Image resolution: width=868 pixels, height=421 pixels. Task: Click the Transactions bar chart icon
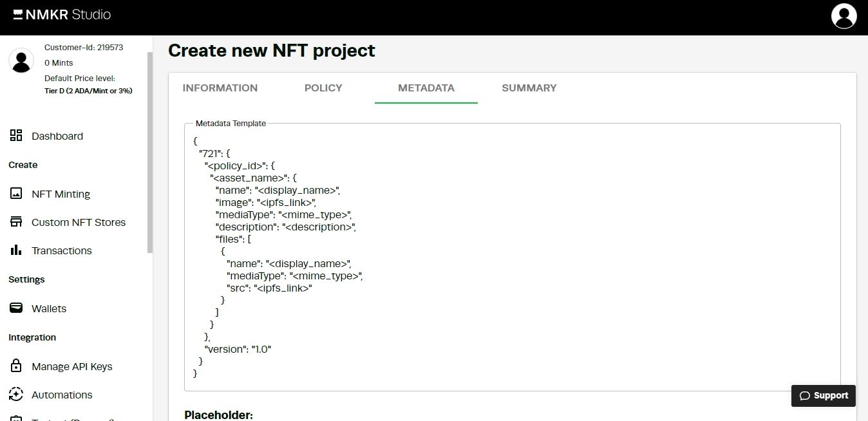[x=17, y=250]
